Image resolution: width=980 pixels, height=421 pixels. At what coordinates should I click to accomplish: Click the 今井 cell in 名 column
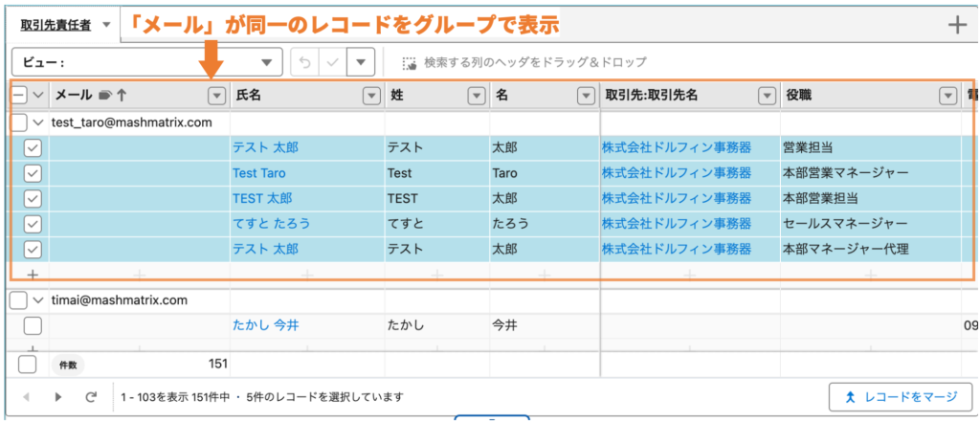545,325
